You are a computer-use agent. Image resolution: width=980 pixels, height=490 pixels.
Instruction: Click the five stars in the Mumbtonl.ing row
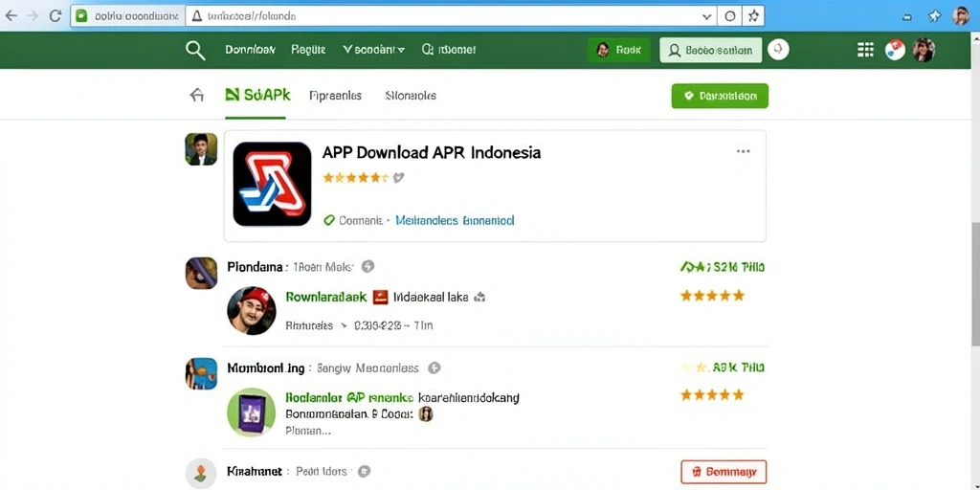point(712,395)
